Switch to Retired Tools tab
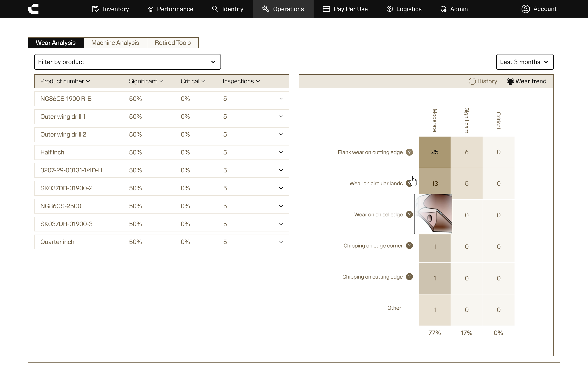The width and height of the screenshot is (588, 382). 172,43
